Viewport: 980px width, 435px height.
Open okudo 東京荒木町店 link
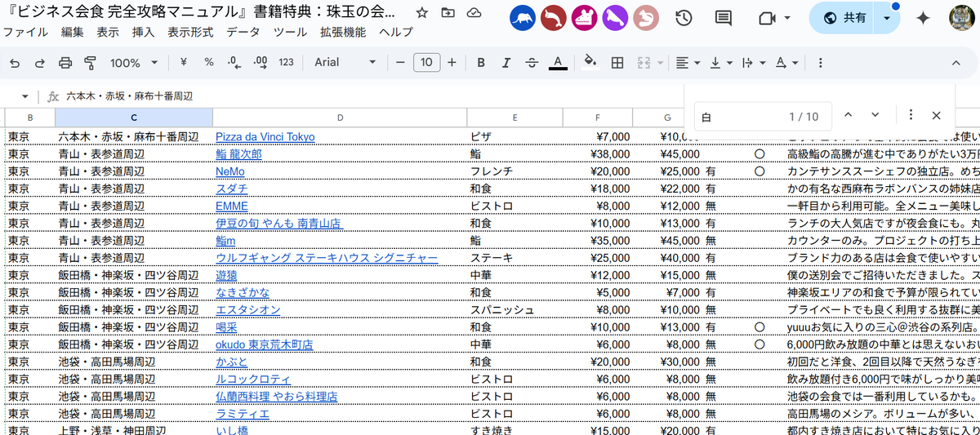pyautogui.click(x=264, y=344)
